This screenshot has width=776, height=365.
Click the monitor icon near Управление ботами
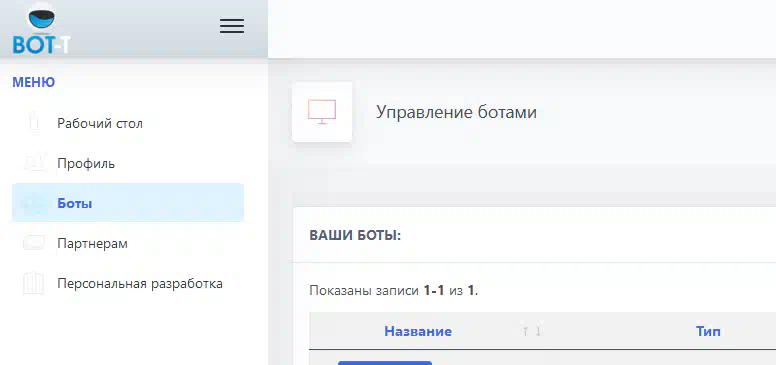(x=322, y=112)
